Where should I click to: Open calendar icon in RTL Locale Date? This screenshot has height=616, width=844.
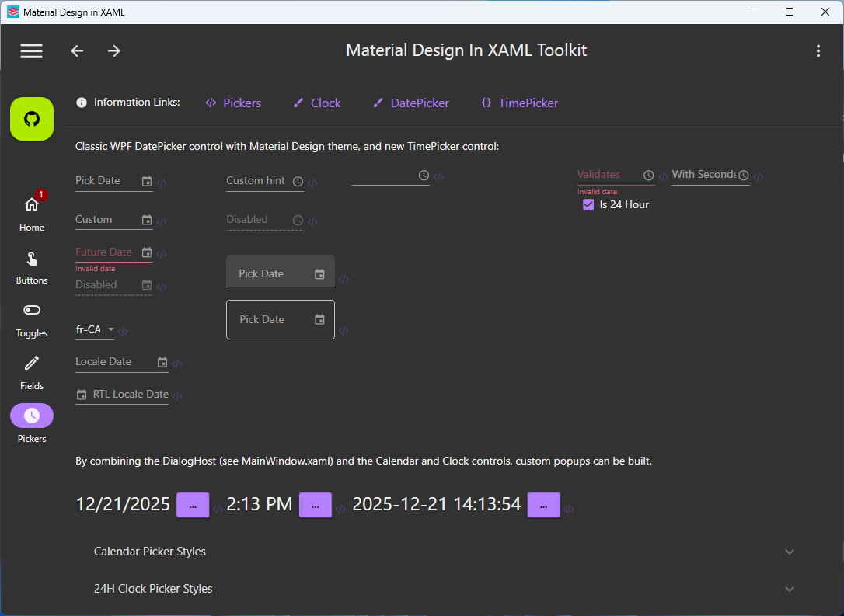coord(82,395)
